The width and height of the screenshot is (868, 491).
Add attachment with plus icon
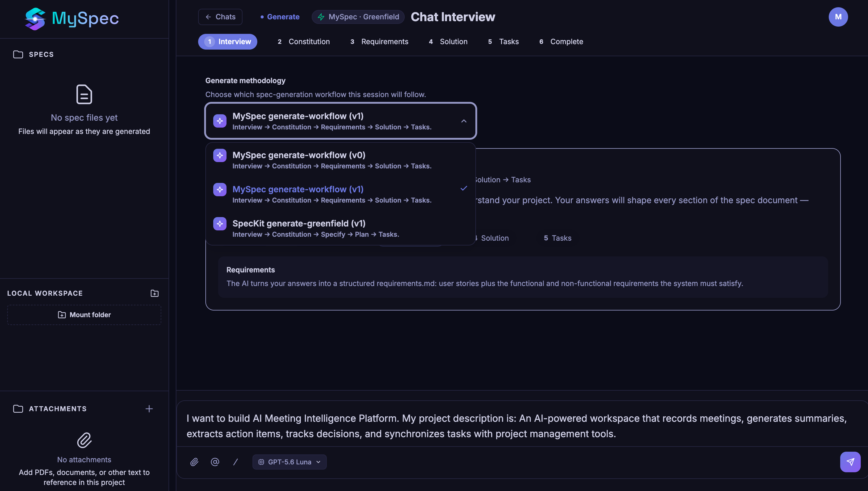coord(149,409)
